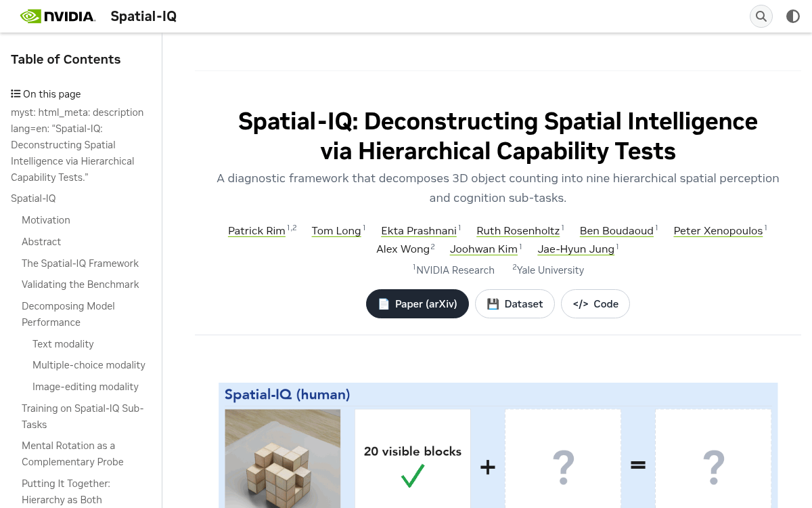Navigate to Text modality subsection
This screenshot has width=812, height=508.
(x=63, y=344)
